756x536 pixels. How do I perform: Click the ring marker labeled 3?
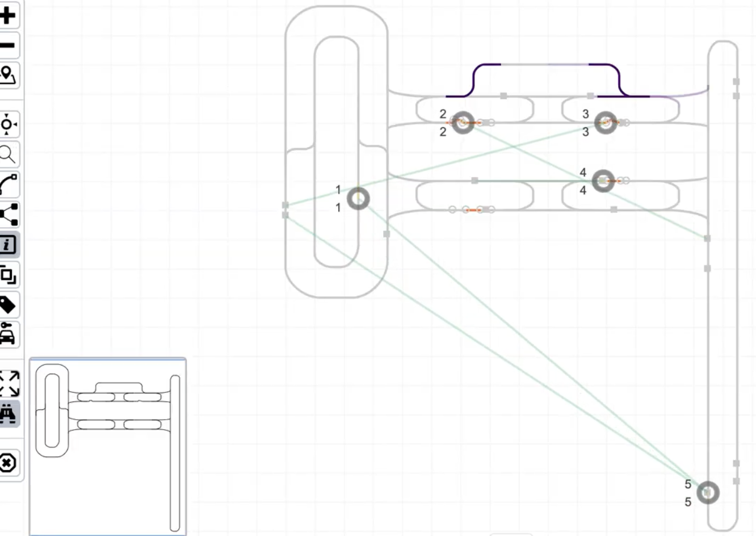pos(606,123)
